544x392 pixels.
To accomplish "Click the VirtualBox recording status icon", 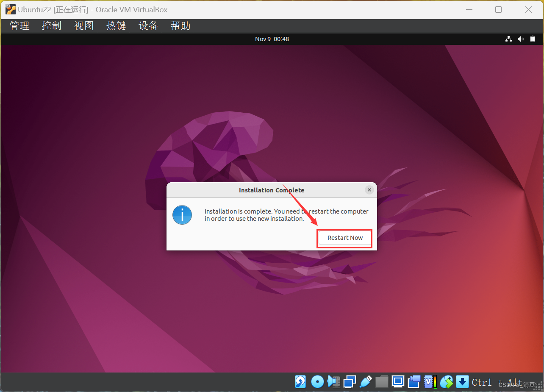I will [x=414, y=382].
